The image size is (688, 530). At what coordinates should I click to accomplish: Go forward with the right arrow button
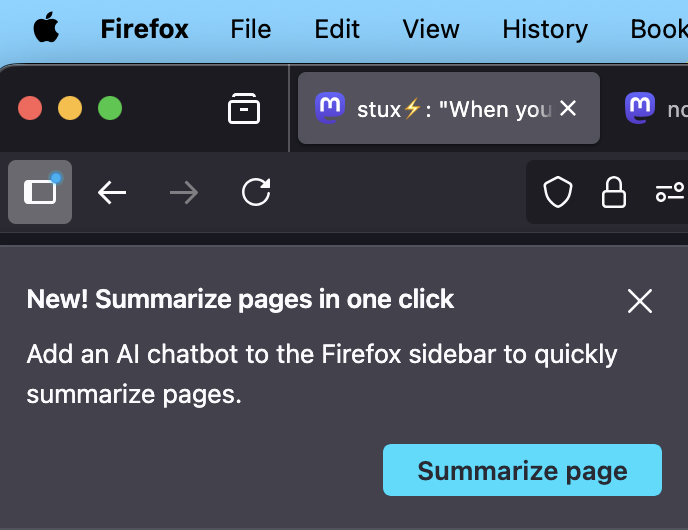(184, 192)
